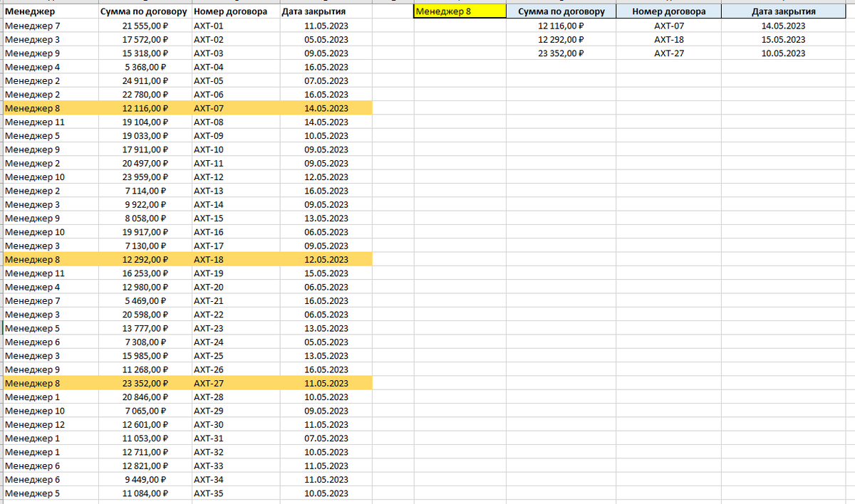
Task: Select amount 11 084,00 ₽
Action: (145, 494)
